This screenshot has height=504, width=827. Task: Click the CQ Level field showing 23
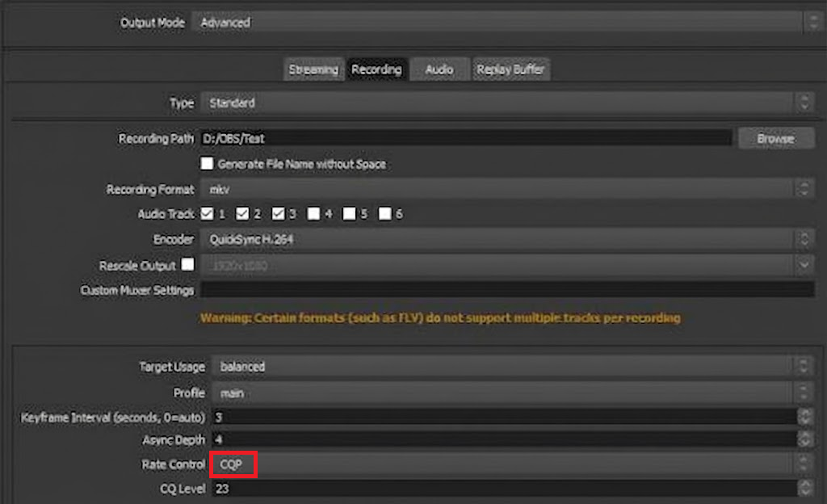tap(504, 489)
